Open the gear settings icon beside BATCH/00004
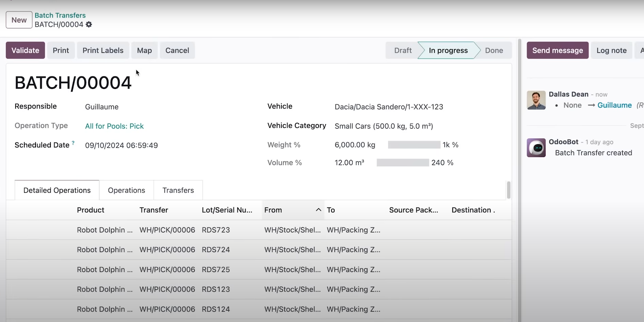This screenshot has height=322, width=644. (89, 24)
